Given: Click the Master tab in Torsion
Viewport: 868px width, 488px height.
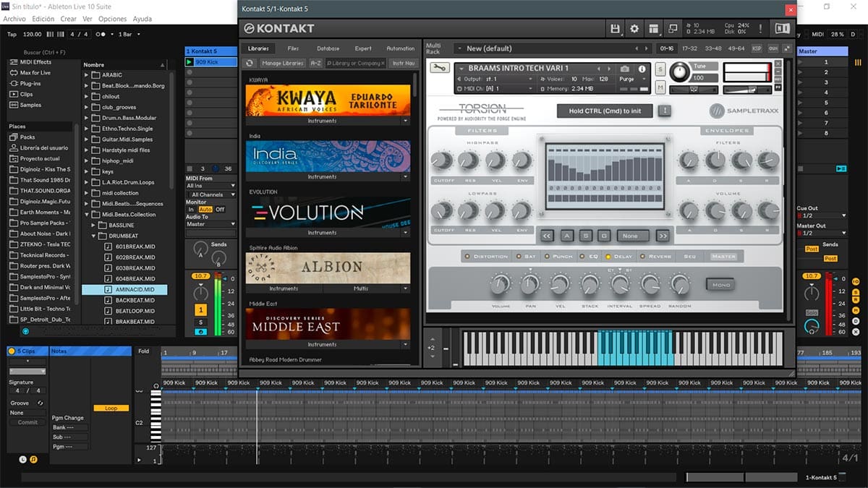Looking at the screenshot, I should pos(723,257).
